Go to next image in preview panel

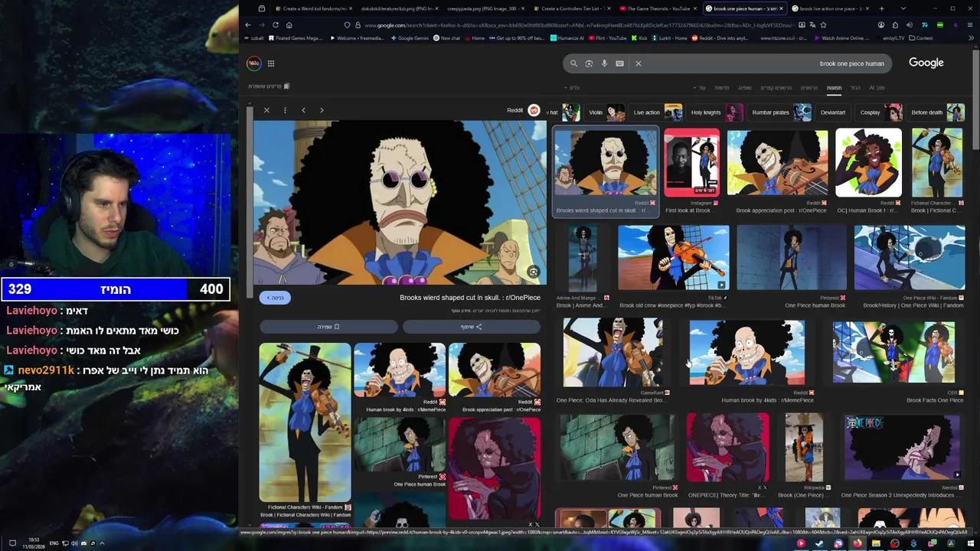tap(322, 110)
